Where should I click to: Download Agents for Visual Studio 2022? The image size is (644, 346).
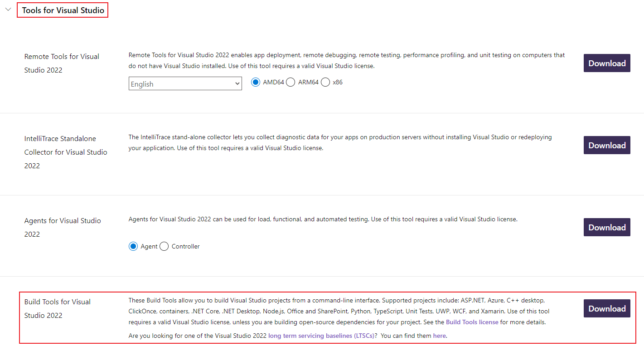606,228
